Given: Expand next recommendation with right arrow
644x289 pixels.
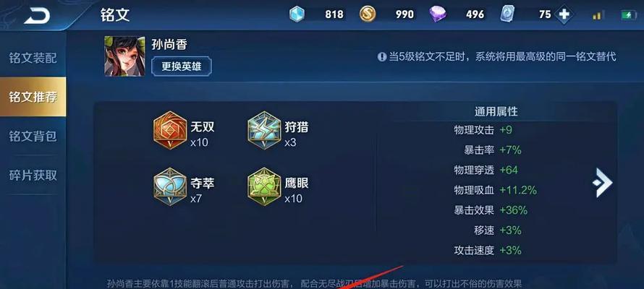Looking at the screenshot, I should click(x=602, y=182).
